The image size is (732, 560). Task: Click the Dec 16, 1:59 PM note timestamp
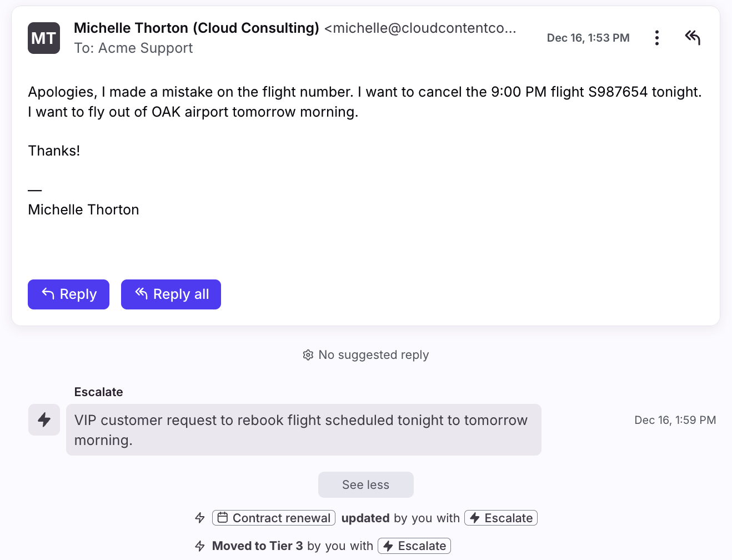coord(675,420)
